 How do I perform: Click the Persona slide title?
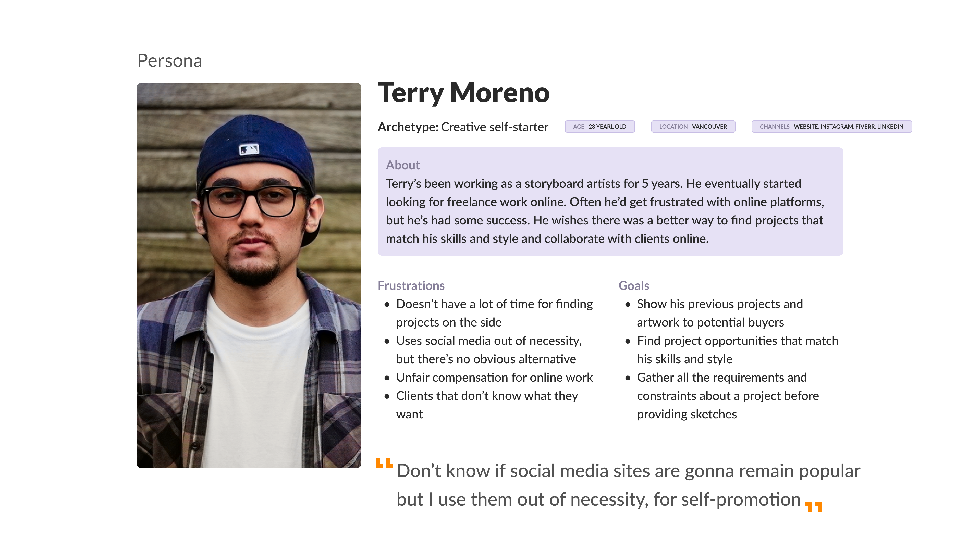point(170,61)
